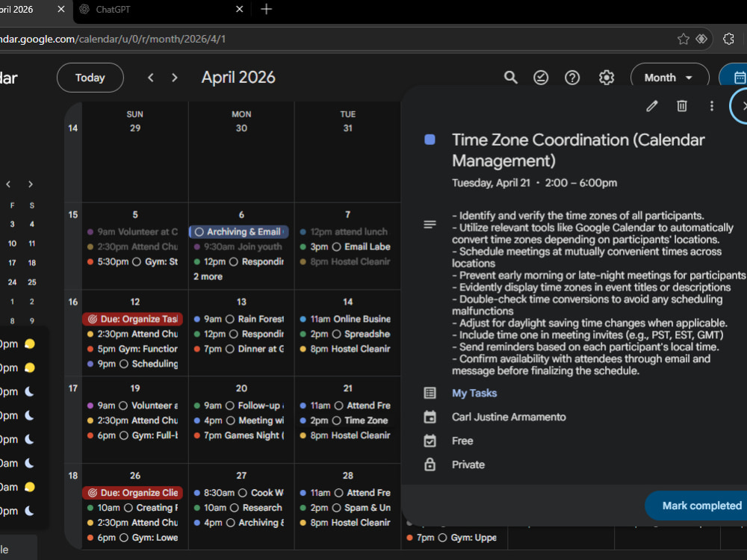The image size is (747, 560).
Task: Select day 21 in the month grid
Action: [x=348, y=388]
